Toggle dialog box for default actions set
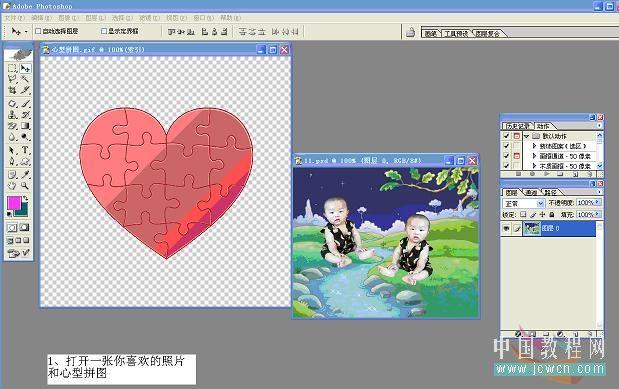 517,135
